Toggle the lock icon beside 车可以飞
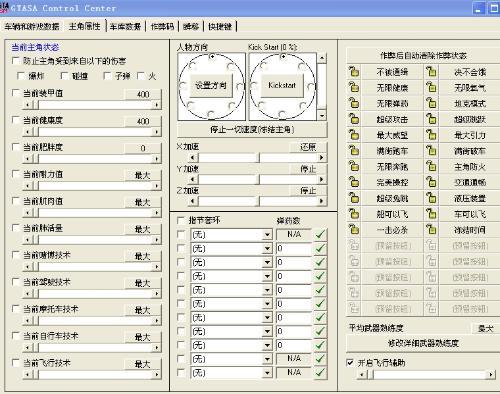Viewport: 500px width, 394px height. coord(431,214)
